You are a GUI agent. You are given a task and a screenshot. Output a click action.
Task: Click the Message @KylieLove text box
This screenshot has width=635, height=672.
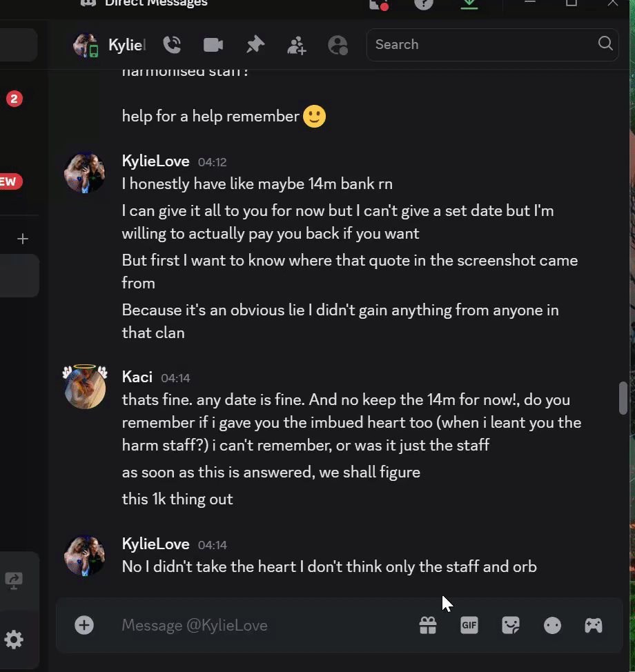[262, 625]
